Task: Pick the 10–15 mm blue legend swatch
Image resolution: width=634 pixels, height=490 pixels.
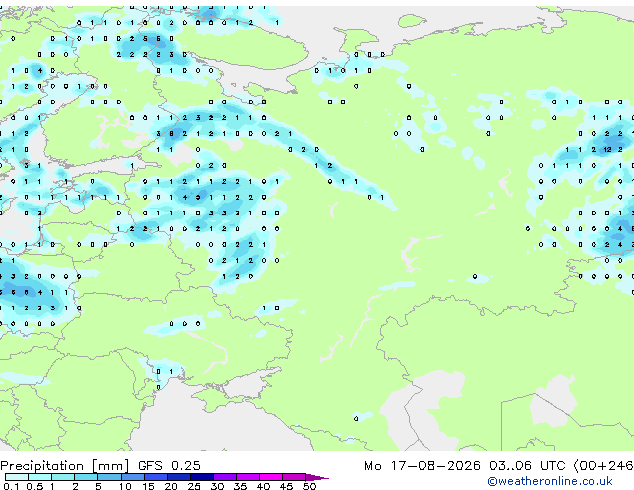Action: tap(133, 477)
